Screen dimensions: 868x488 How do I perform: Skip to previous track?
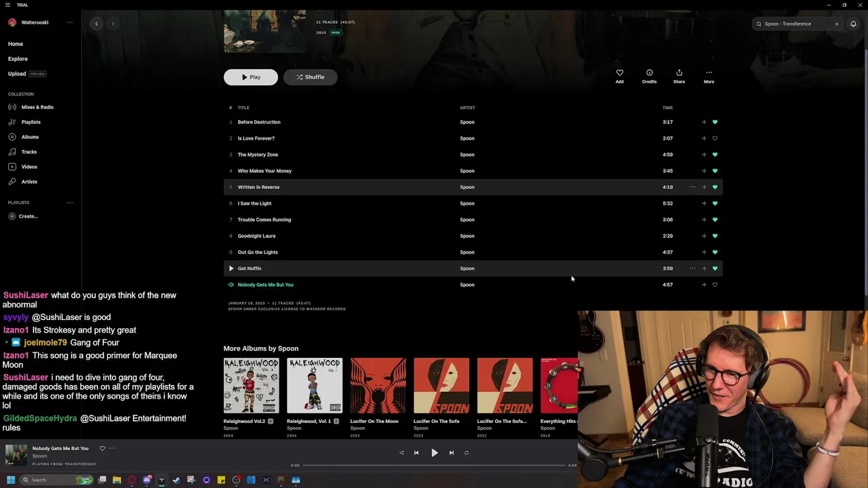(416, 453)
